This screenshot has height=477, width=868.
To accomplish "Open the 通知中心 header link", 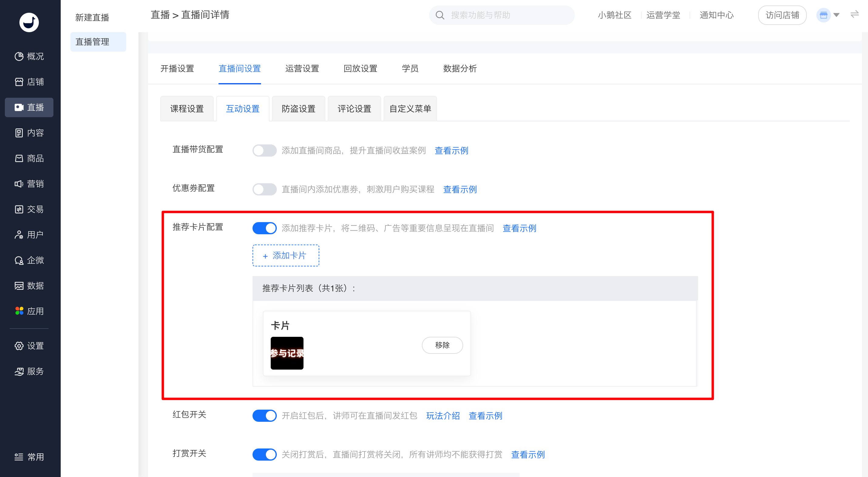I will 716,15.
